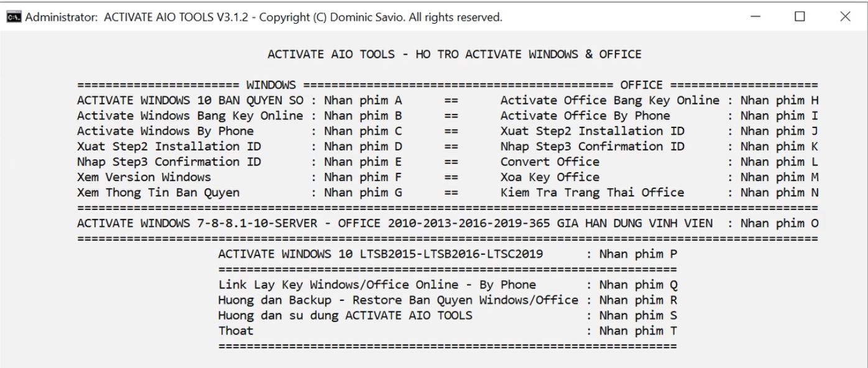The height and width of the screenshot is (368, 868).
Task: Select header 'ACTIVATE AIO TOOLS - HO TRO ACTIVATE WINDOWS & OFFICE'
Action: (x=455, y=54)
